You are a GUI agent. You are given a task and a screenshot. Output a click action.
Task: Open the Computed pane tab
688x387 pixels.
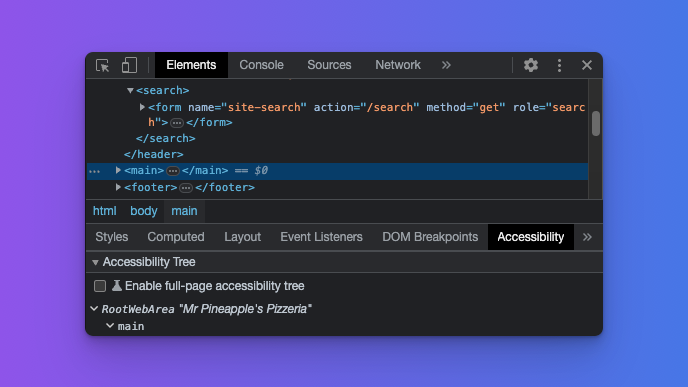click(176, 237)
